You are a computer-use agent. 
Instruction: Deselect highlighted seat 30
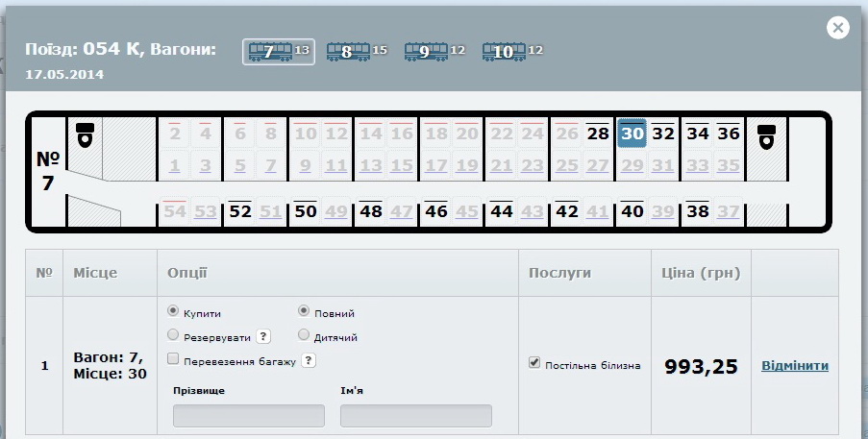click(x=632, y=134)
